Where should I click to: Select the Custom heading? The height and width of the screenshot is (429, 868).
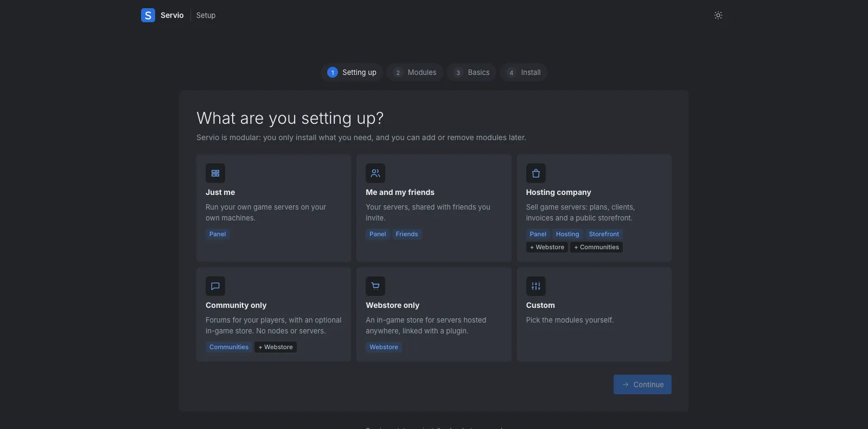(x=540, y=305)
